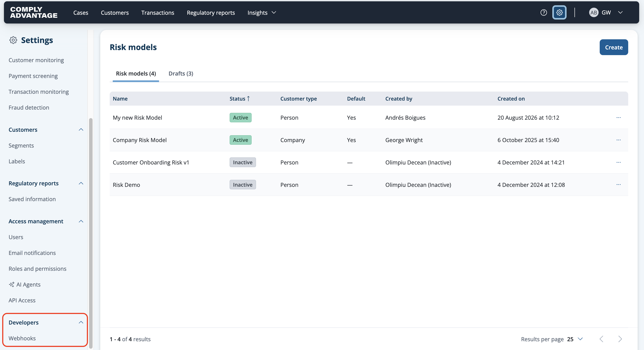
Task: Sort by the Created on column header
Action: (x=511, y=99)
